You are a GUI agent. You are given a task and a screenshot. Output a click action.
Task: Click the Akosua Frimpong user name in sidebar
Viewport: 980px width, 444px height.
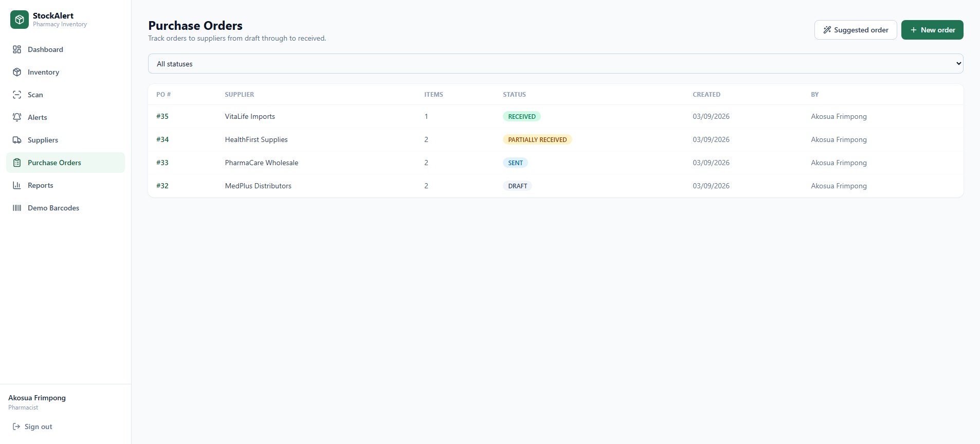tap(37, 398)
